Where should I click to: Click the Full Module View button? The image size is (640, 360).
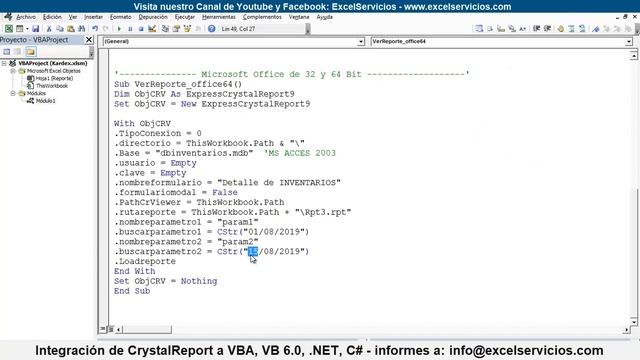click(x=111, y=329)
